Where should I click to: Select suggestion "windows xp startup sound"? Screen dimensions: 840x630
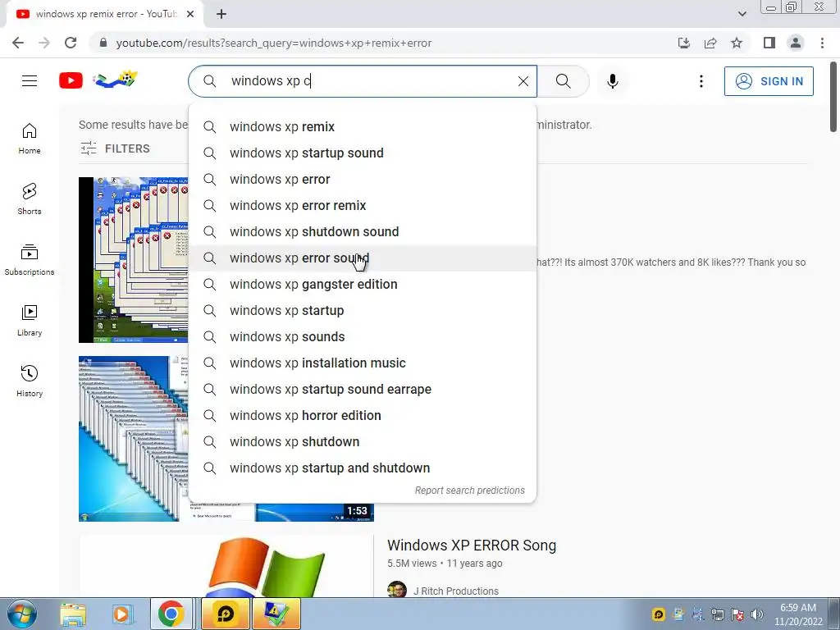click(362, 153)
